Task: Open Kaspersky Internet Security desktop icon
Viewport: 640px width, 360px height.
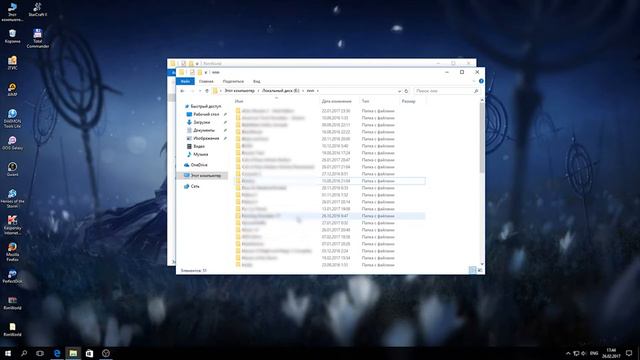Action: 12,225
